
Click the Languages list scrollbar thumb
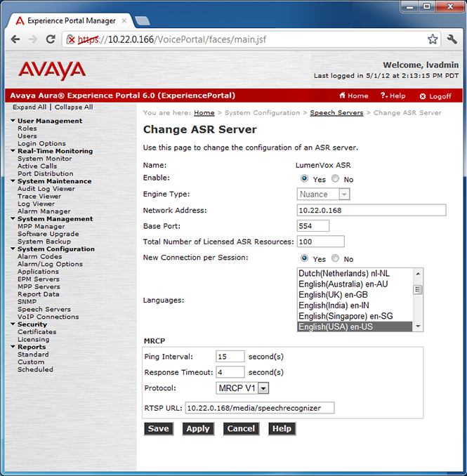418,290
